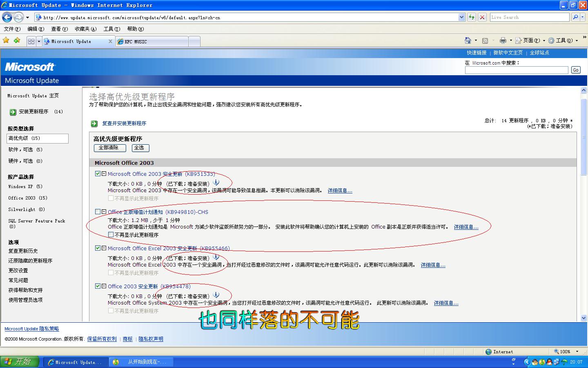
Task: Switch to the KFC MUSIC tab
Action: tap(152, 41)
